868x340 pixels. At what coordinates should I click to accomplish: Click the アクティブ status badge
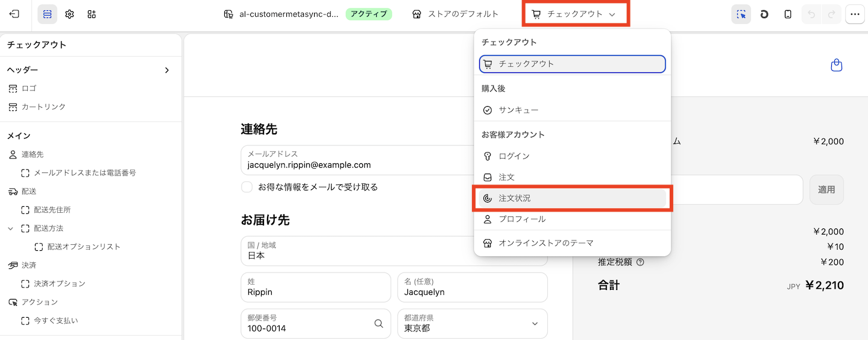coord(369,14)
